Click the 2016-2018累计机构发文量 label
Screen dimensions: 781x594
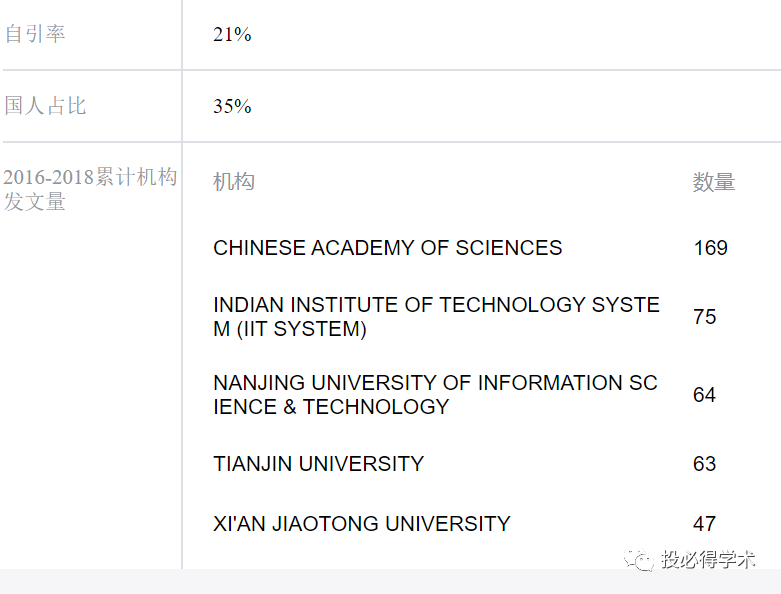pyautogui.click(x=90, y=189)
